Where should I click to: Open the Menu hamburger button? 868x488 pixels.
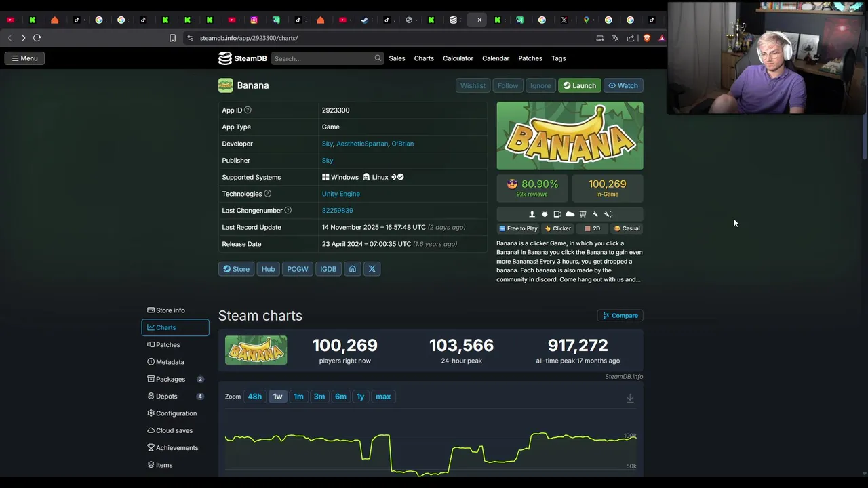24,58
